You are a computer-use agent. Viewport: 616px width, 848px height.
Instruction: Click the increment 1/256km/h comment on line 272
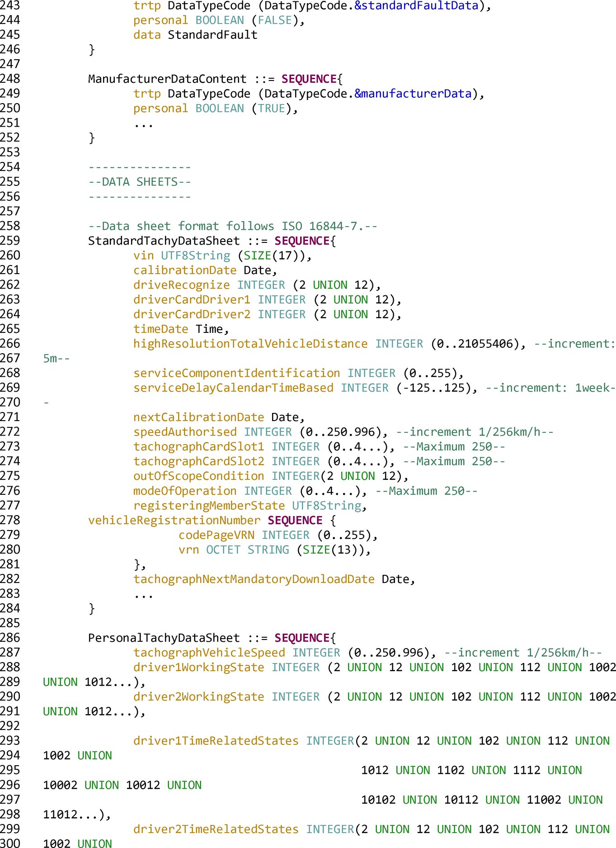tap(475, 432)
